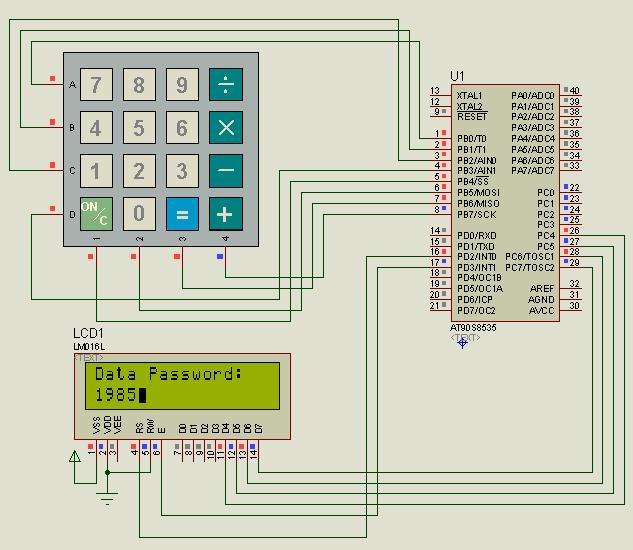
Task: Click the PB0/T0 pin label
Action: [x=472, y=139]
